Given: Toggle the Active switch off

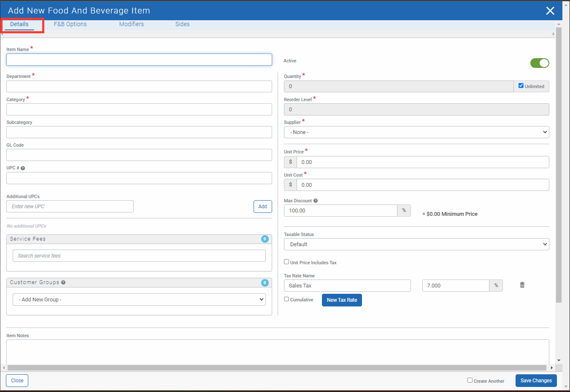Looking at the screenshot, I should tap(539, 63).
